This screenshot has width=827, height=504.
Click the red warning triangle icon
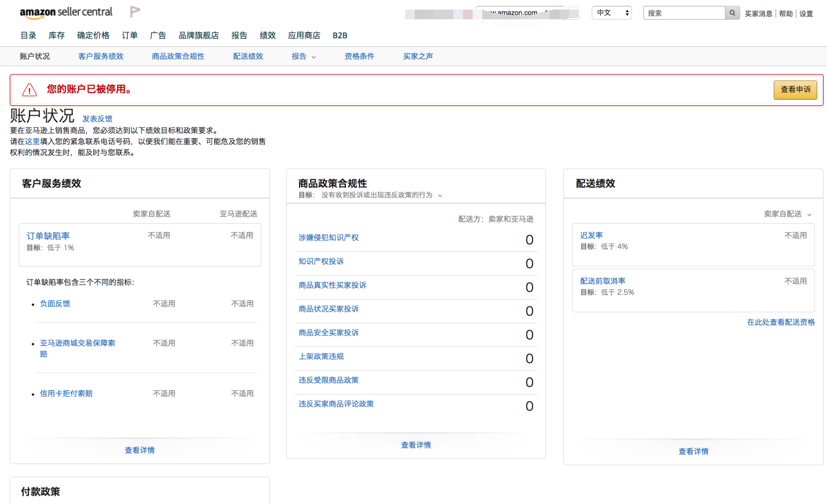[30, 90]
